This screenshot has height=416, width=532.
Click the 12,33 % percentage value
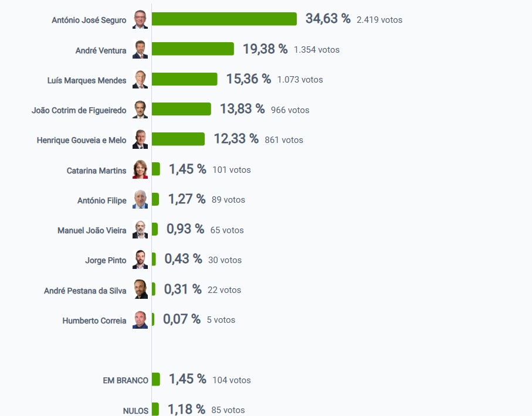click(x=236, y=139)
